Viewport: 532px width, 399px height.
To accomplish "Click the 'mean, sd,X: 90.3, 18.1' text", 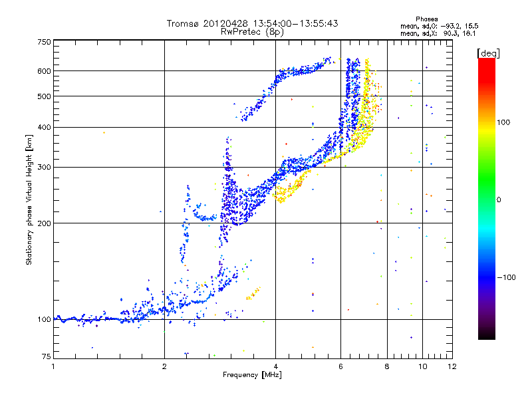I will click(438, 33).
